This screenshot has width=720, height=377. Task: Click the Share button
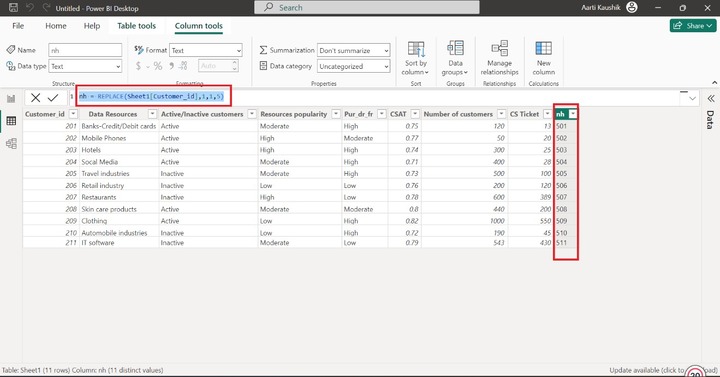pyautogui.click(x=693, y=26)
